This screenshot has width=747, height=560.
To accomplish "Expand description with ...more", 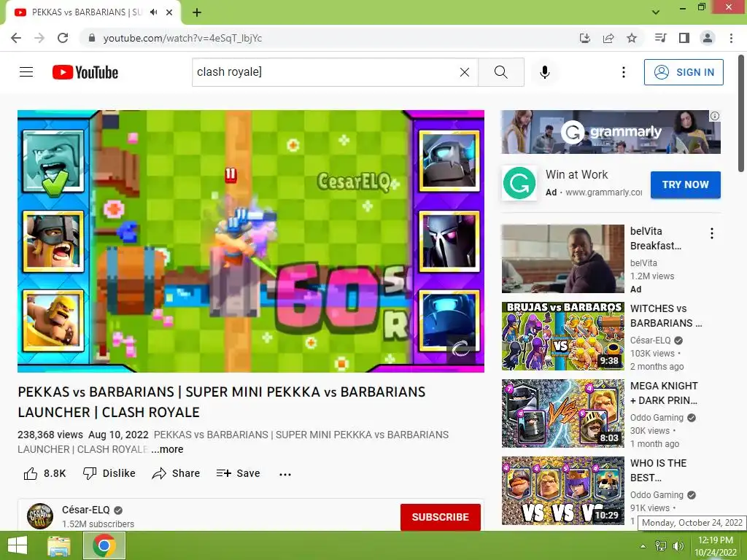I will click(167, 449).
